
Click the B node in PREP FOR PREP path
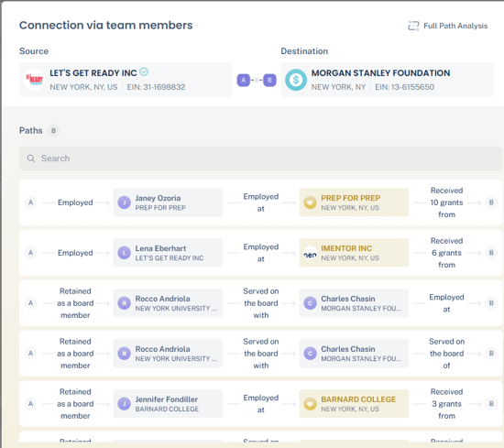click(x=491, y=202)
